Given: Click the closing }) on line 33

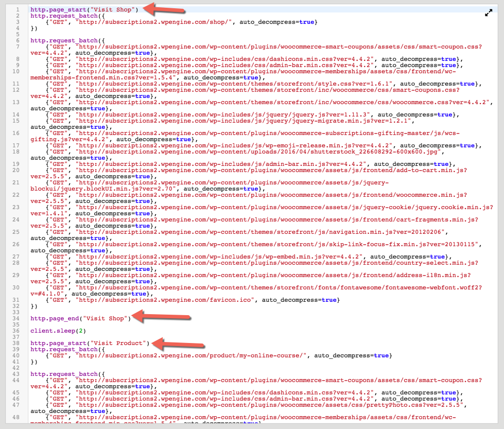Looking at the screenshot, I should [33, 306].
